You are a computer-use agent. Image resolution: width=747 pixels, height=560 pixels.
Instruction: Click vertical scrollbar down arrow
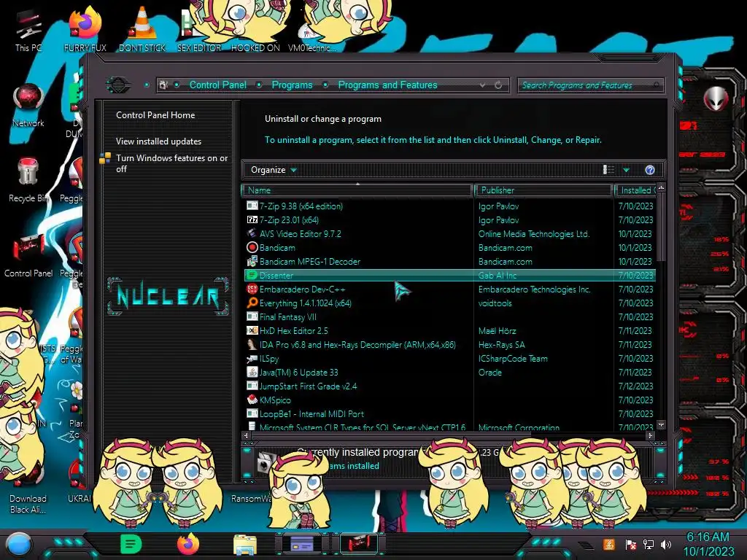pyautogui.click(x=661, y=425)
